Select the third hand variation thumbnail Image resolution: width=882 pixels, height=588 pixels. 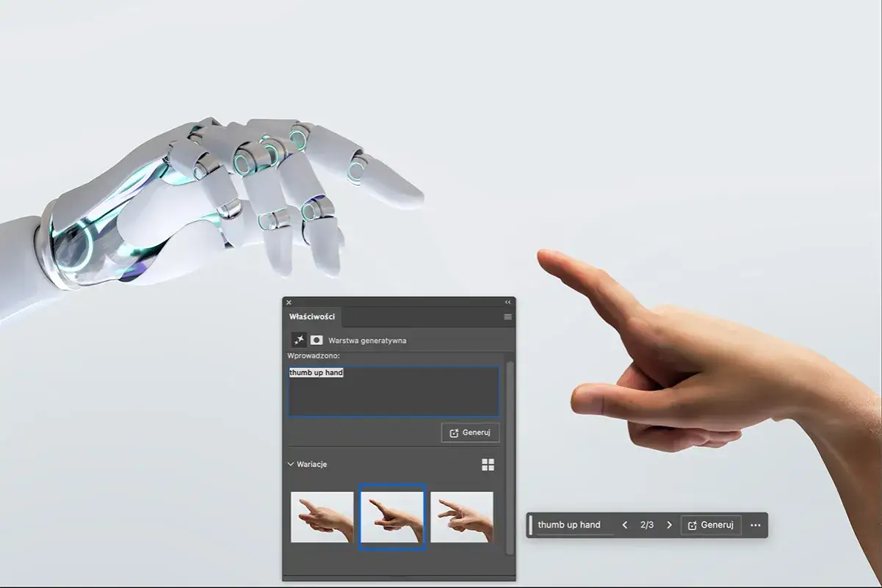click(x=461, y=517)
